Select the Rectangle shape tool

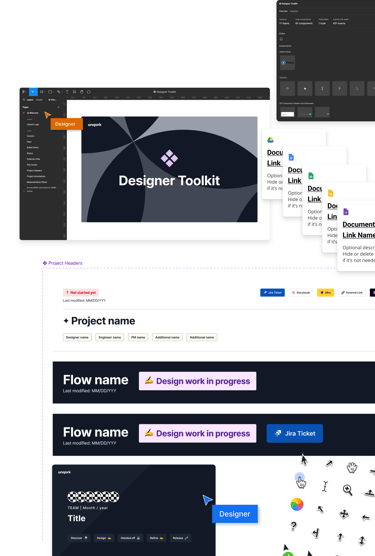point(50,92)
